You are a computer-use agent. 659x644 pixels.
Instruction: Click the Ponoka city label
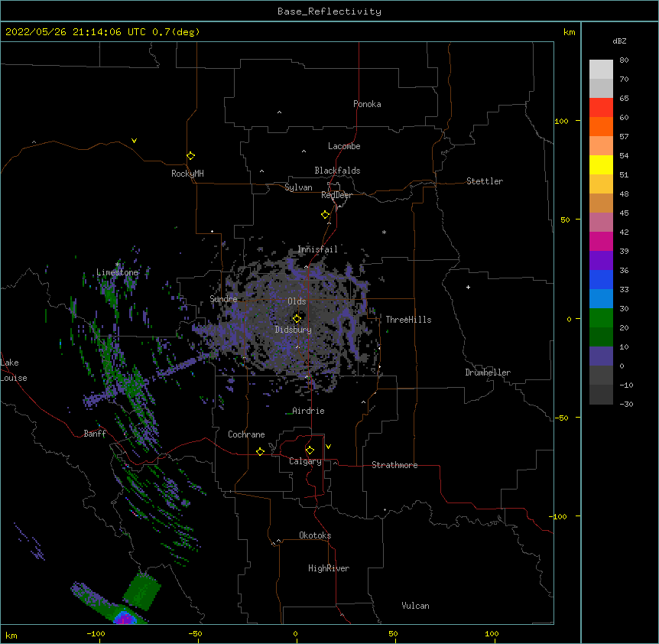367,104
